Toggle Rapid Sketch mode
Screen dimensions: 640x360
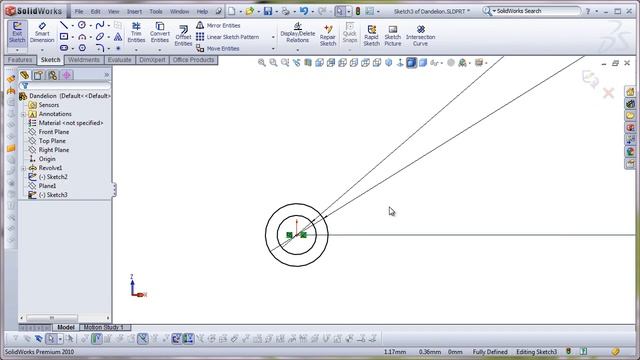coord(371,35)
